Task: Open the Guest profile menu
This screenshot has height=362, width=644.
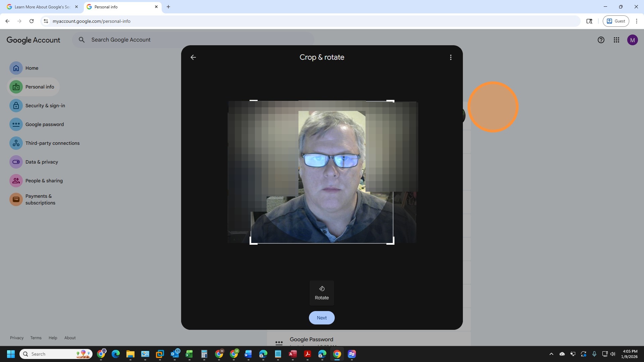Action: point(615,21)
